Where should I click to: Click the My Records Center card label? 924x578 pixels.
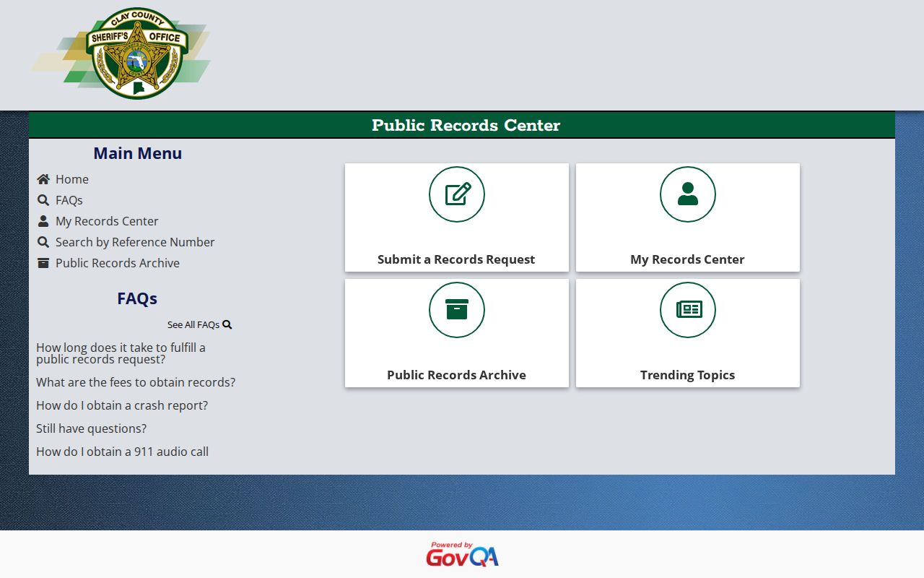tap(687, 259)
